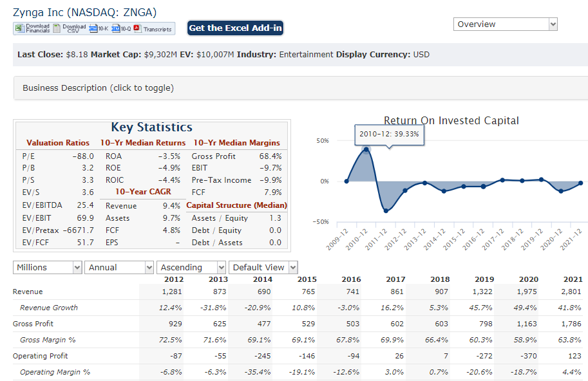The image size is (588, 381).
Task: Click the Get the Excel Add-in button
Action: tap(235, 28)
